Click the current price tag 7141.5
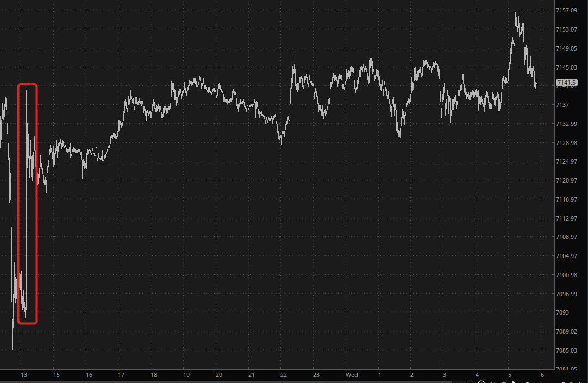 [566, 83]
